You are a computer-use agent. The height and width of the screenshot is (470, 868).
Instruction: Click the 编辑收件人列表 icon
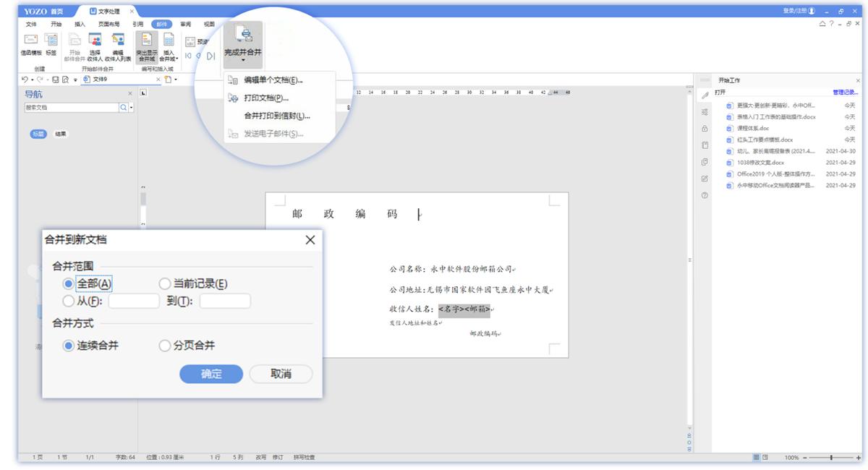(x=119, y=42)
